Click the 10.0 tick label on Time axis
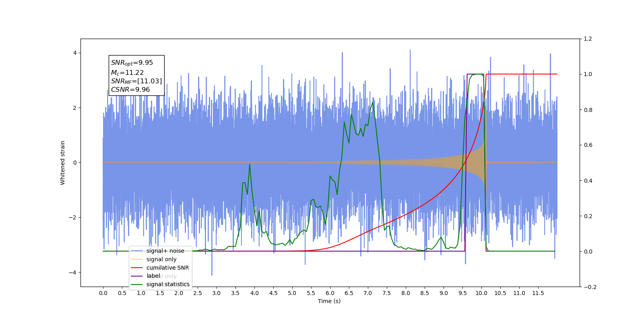The image size is (644, 322). point(481,293)
